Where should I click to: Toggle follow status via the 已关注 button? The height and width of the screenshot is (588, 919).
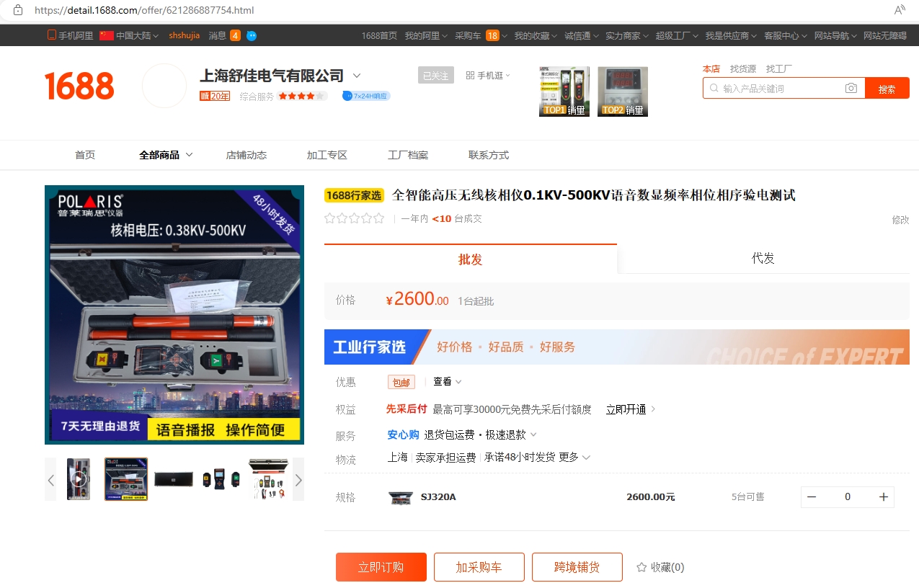coord(435,74)
